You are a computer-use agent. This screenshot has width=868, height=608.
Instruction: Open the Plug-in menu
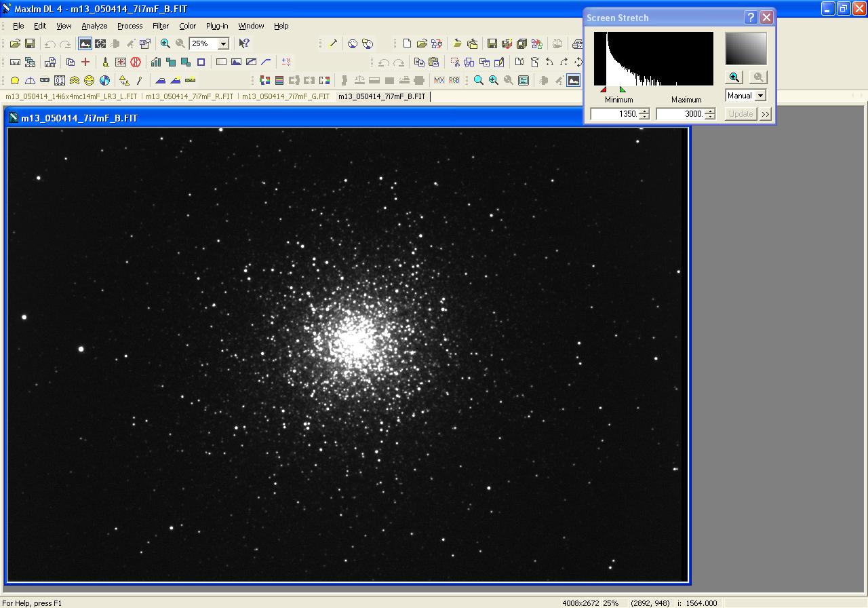(x=217, y=26)
